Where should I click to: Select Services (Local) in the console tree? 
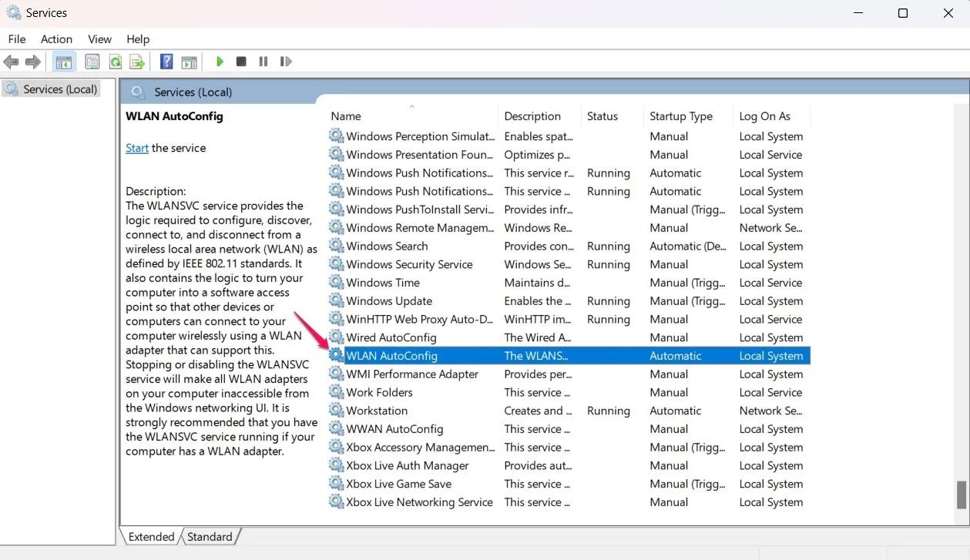[x=52, y=89]
